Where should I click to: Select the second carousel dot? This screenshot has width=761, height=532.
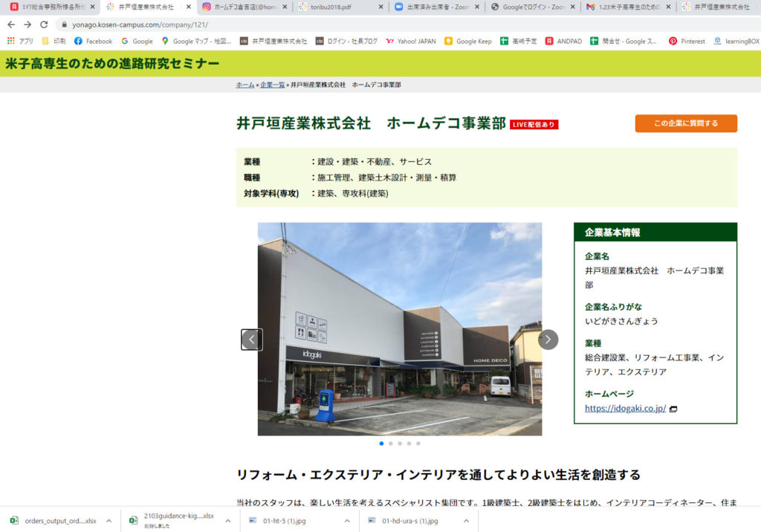pyautogui.click(x=391, y=443)
